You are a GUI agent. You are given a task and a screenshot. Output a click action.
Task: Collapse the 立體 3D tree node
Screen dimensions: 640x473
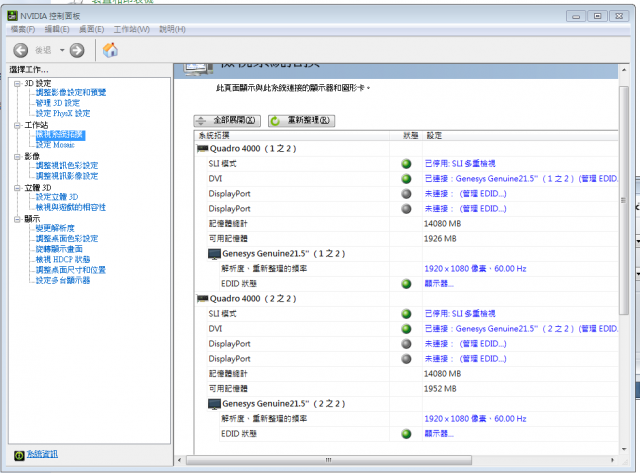click(17, 188)
